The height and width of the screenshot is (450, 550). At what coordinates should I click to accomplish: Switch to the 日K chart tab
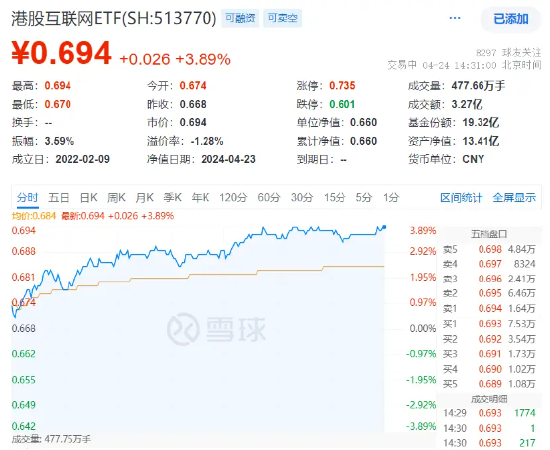[x=88, y=197]
